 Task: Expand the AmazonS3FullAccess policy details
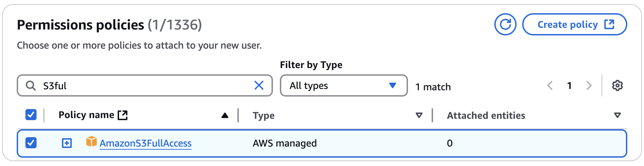point(67,143)
